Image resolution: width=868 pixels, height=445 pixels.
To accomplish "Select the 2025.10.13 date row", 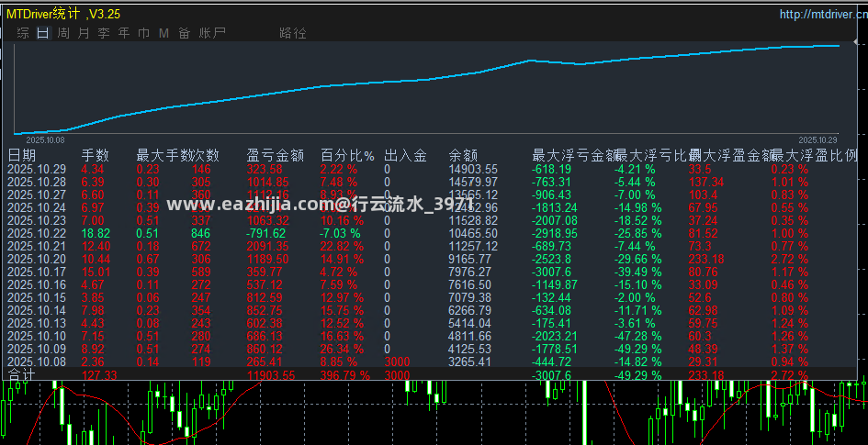I will click(37, 323).
